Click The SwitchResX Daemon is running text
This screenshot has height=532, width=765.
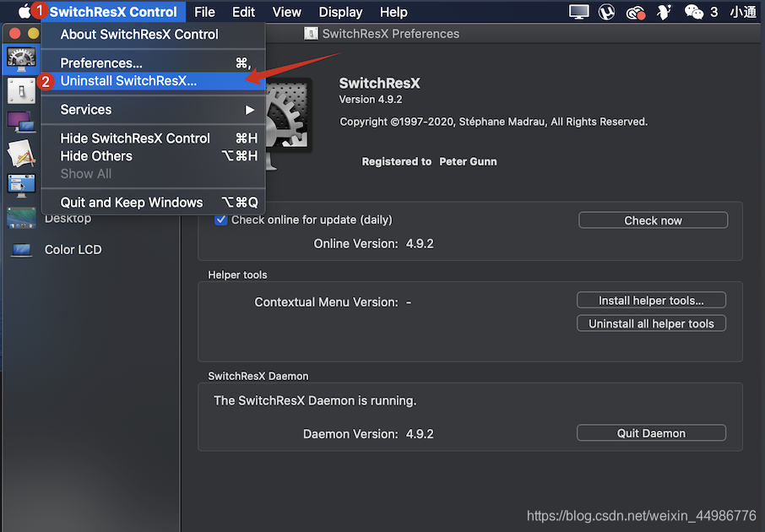pyautogui.click(x=315, y=401)
